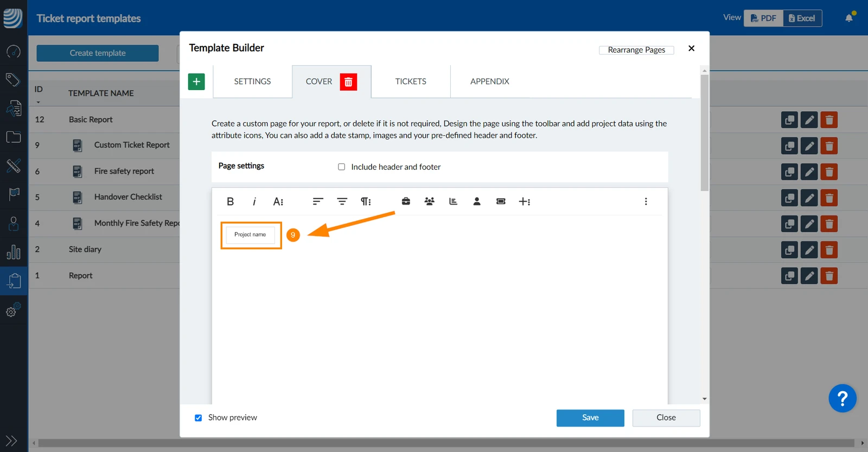The image size is (868, 452).
Task: Click the single user attribute icon
Action: coord(477,201)
